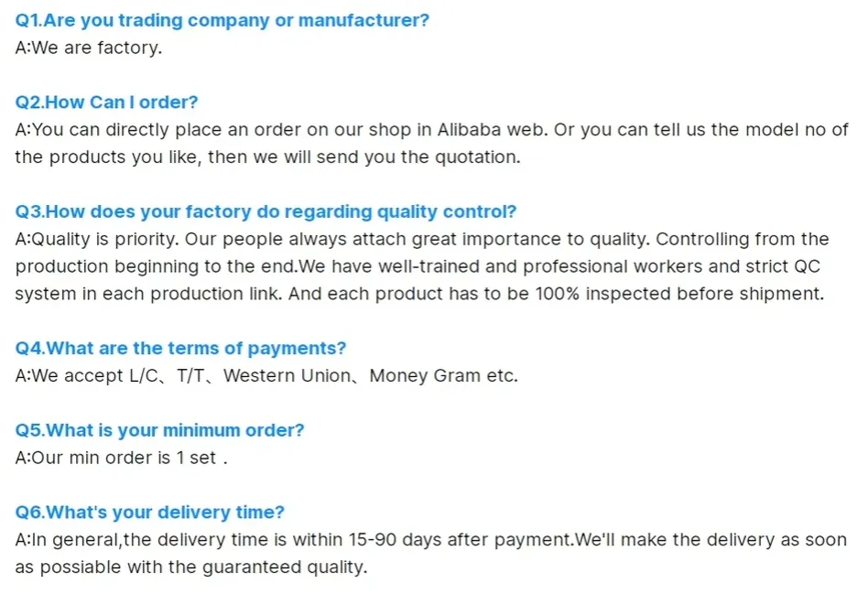Screen dimensions: 868x594
Task: Click "L/C" in the payment answer
Action: point(144,375)
